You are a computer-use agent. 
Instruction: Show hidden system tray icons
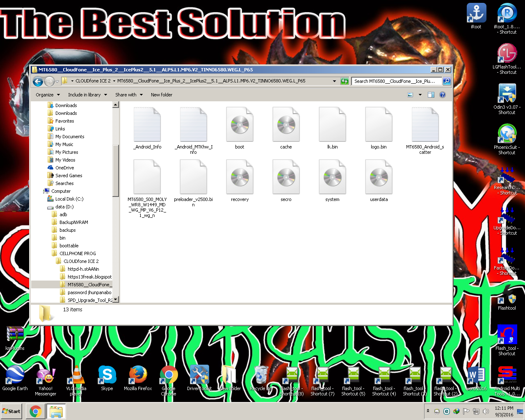(428, 411)
